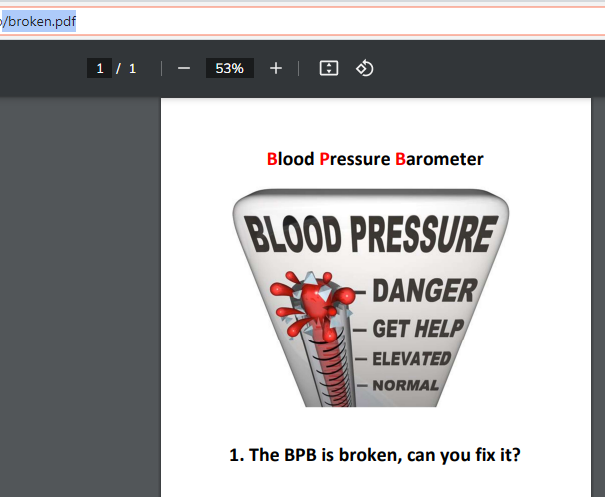Click the 53% zoom level field
Image resolution: width=605 pixels, height=497 pixels.
pos(229,68)
